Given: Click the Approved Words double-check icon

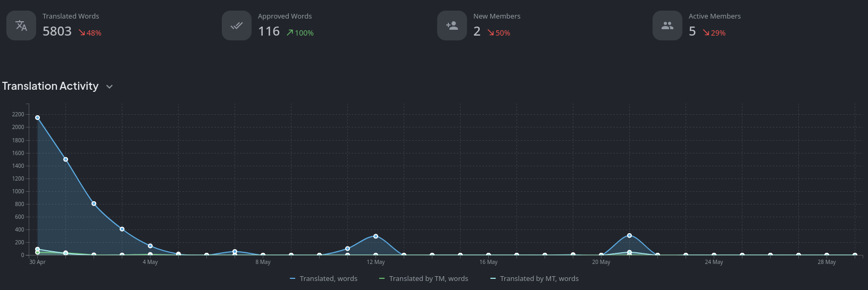Looking at the screenshot, I should coord(237,25).
